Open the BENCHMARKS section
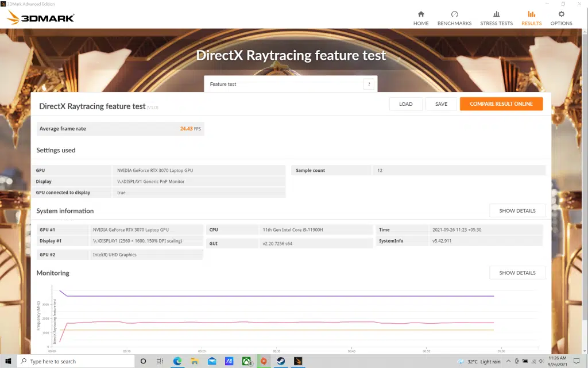The image size is (588, 368). click(455, 18)
